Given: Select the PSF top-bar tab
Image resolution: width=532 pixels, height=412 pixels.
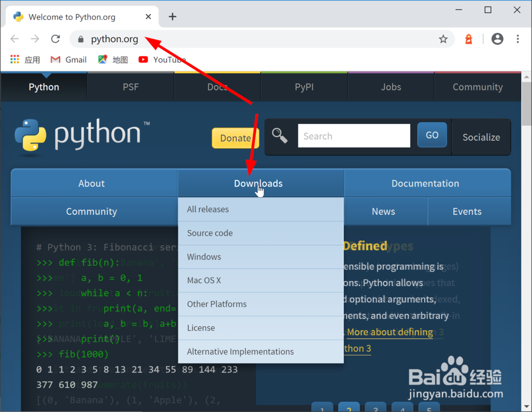Looking at the screenshot, I should coord(131,87).
